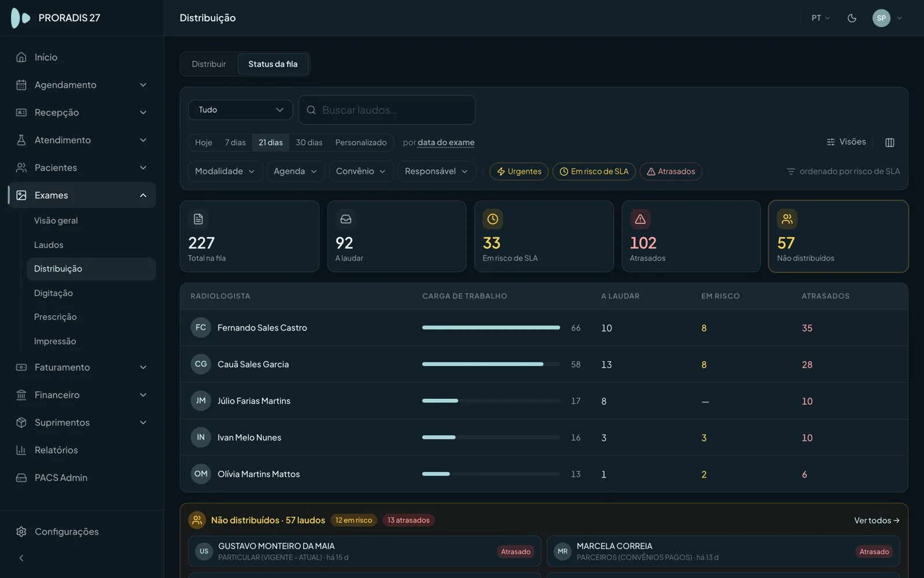
Task: Open the Modalidade filter dropdown
Action: pyautogui.click(x=225, y=171)
